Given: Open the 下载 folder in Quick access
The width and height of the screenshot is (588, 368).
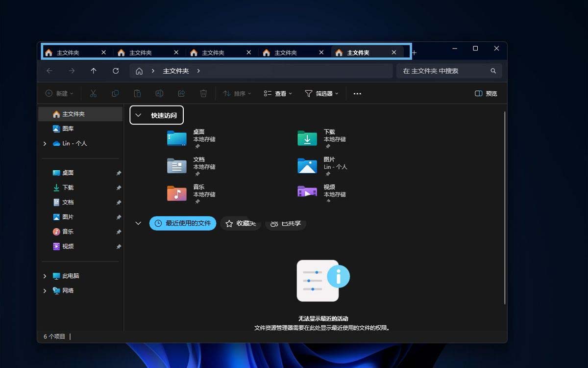Looking at the screenshot, I should coord(322,139).
